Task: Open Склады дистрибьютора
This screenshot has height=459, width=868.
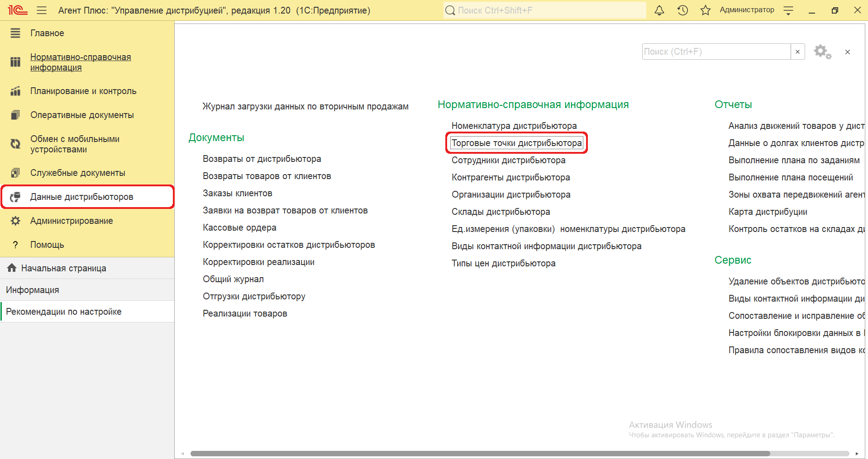Action: click(x=501, y=212)
